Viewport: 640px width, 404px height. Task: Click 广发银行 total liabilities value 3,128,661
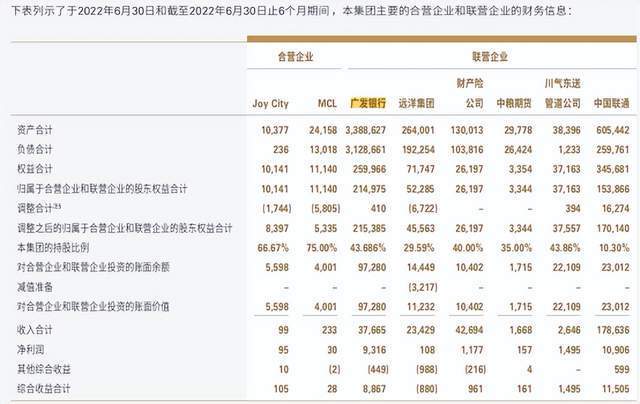click(x=366, y=150)
